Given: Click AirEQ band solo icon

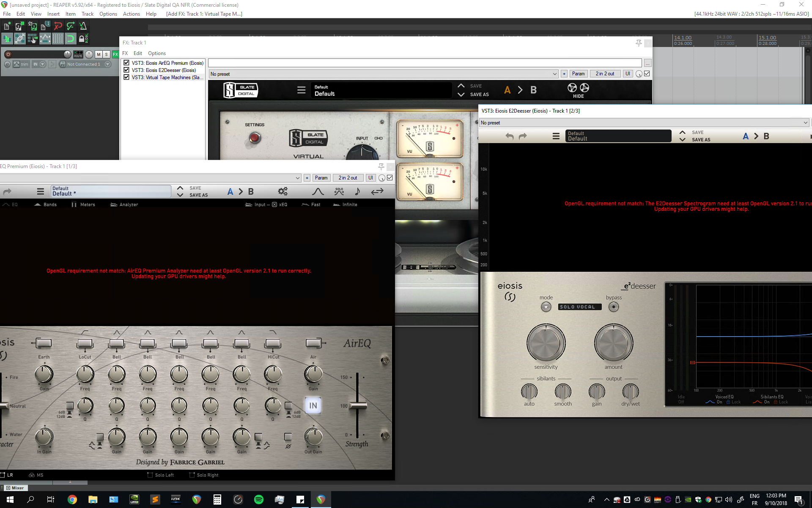Looking at the screenshot, I should [339, 191].
